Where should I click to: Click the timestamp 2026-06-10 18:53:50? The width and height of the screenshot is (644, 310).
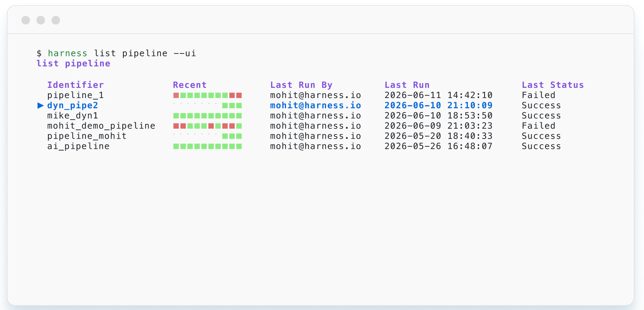[439, 116]
